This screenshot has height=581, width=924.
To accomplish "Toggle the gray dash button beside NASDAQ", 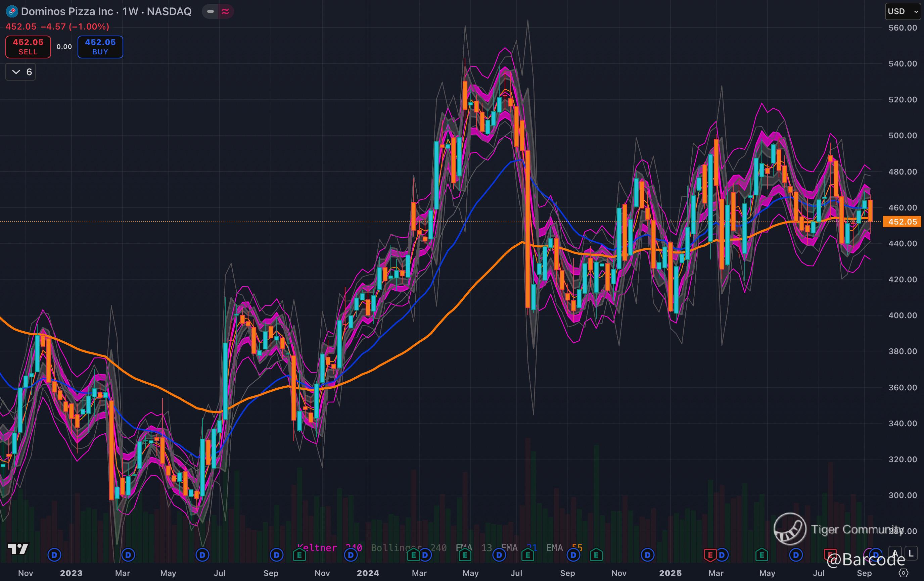I will [210, 11].
